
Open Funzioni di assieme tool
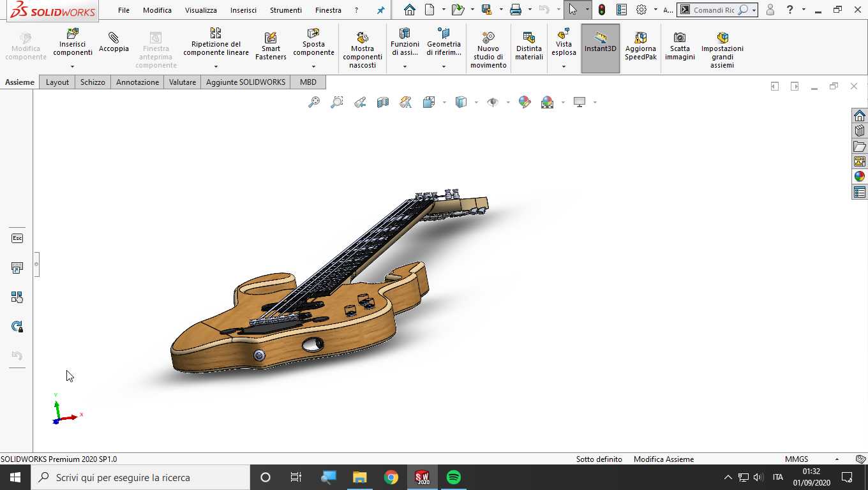pyautogui.click(x=405, y=42)
